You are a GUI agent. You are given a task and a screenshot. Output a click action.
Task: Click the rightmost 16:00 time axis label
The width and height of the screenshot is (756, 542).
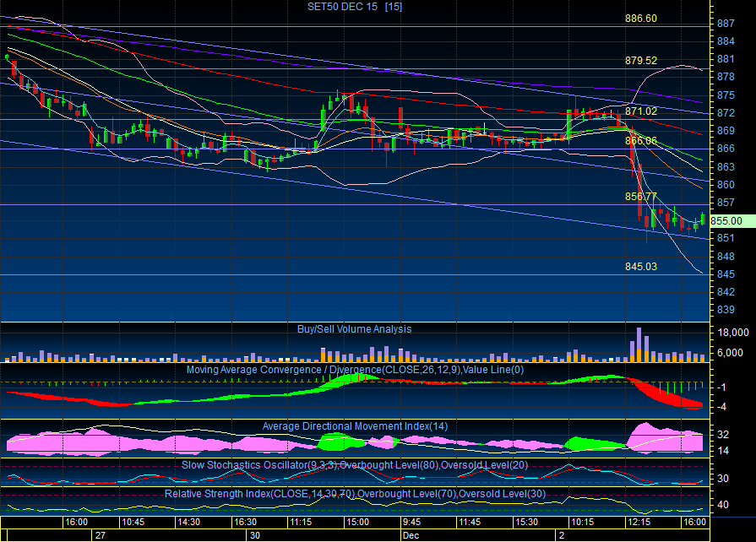(695, 522)
